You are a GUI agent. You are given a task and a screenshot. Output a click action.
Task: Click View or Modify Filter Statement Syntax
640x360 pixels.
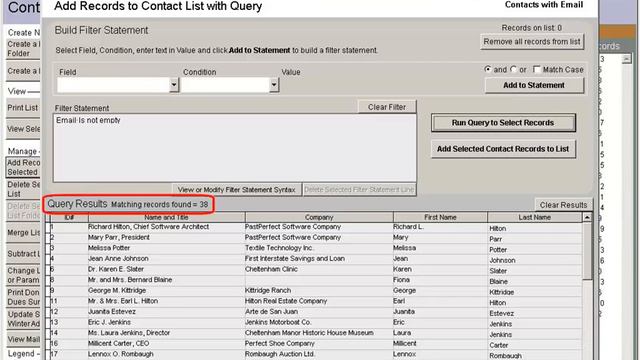236,190
